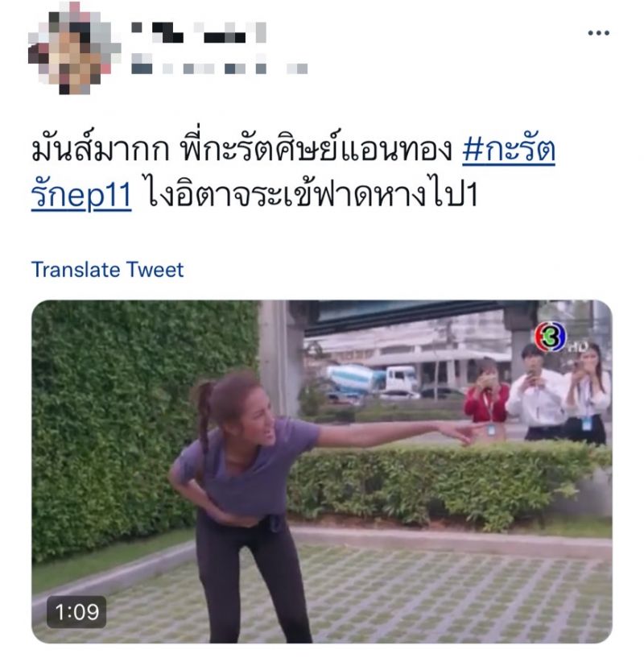The image size is (644, 662).
Task: Open the blurred display name of author
Action: (199, 33)
